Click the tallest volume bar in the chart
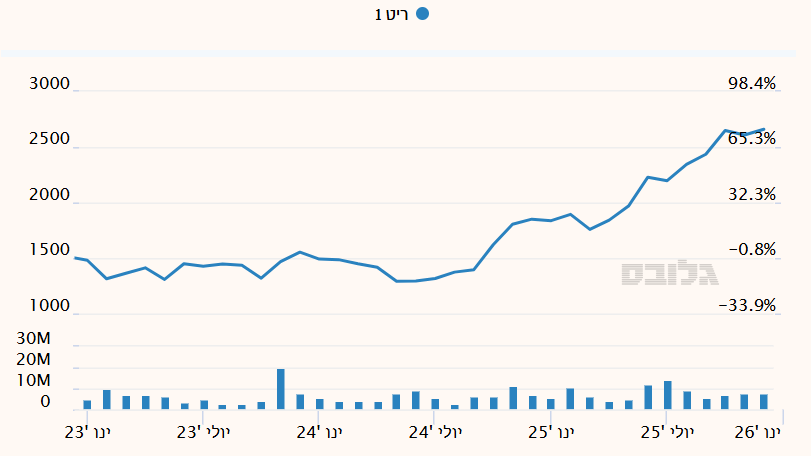Screen dimensions: 811x456 pyautogui.click(x=281, y=389)
